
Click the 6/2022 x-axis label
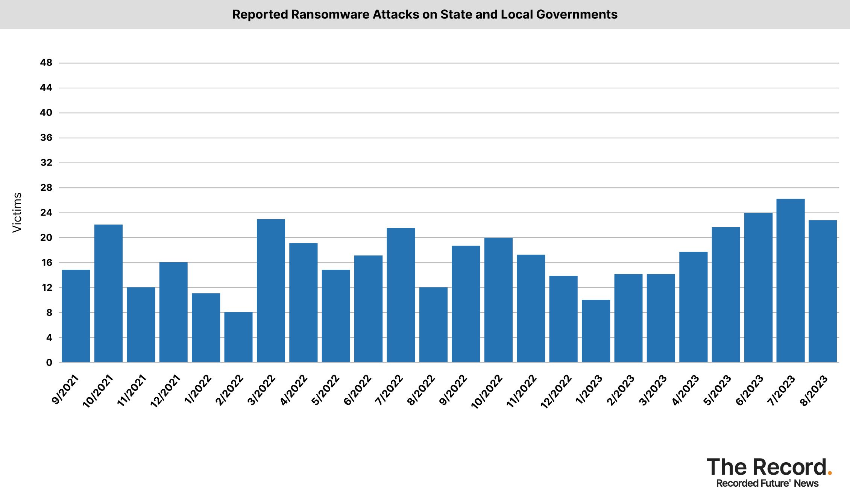(357, 390)
